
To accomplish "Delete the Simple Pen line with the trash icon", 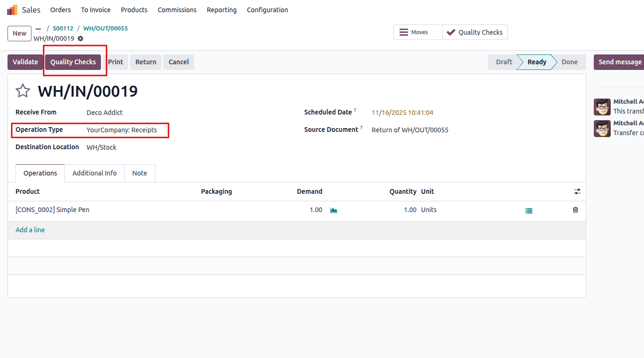I will pyautogui.click(x=575, y=210).
